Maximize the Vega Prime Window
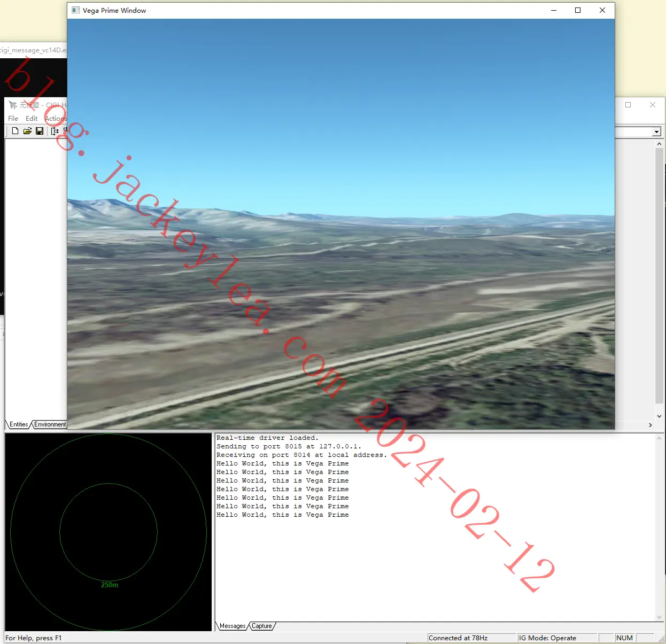666x644 pixels. (578, 10)
